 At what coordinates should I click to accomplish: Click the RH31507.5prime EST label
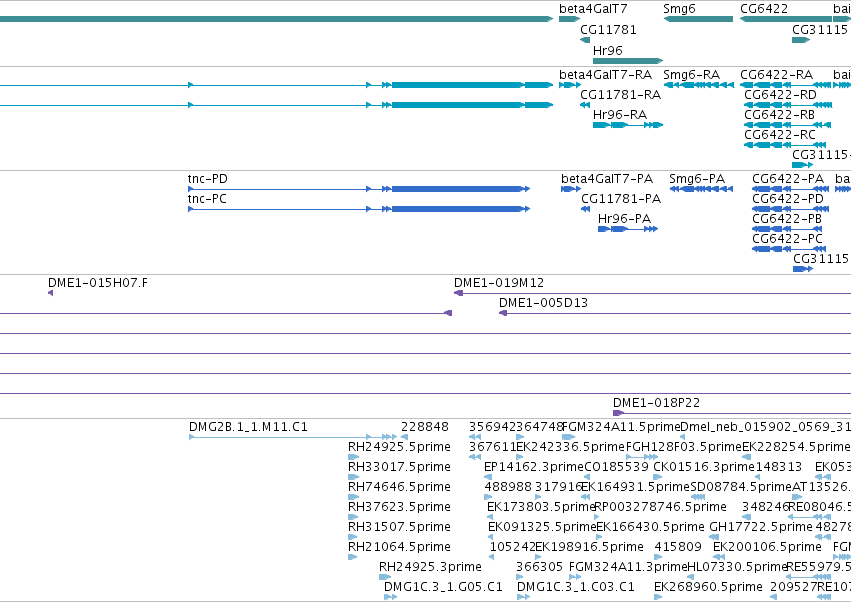(399, 527)
